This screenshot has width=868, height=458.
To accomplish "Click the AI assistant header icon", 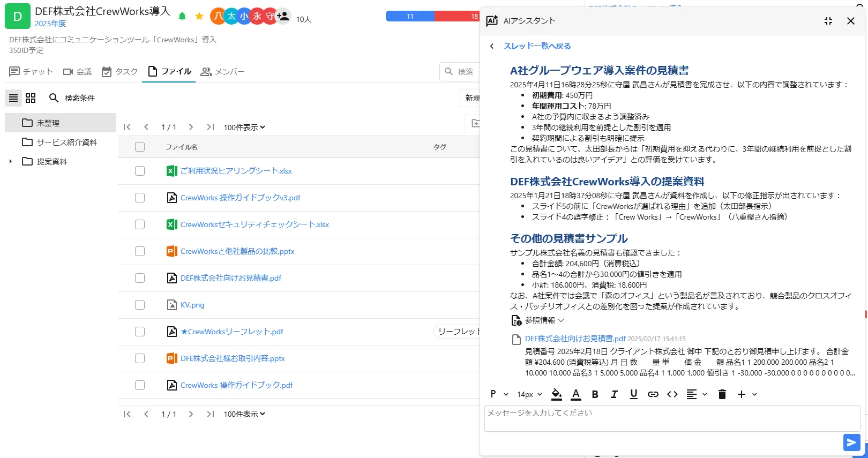I will 491,21.
